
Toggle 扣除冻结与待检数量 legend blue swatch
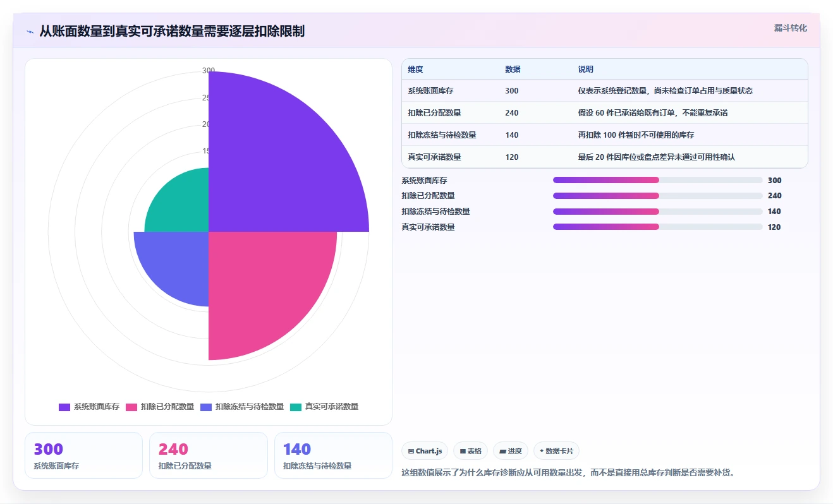206,407
